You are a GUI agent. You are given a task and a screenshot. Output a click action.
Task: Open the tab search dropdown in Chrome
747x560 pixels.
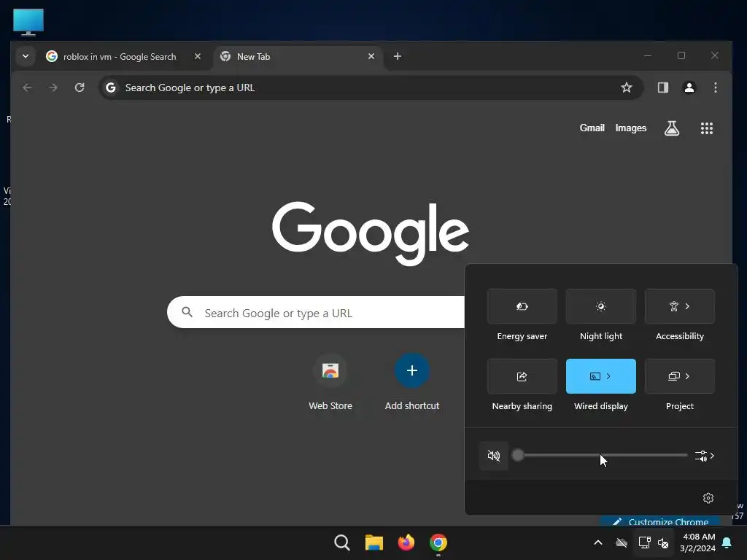point(26,56)
